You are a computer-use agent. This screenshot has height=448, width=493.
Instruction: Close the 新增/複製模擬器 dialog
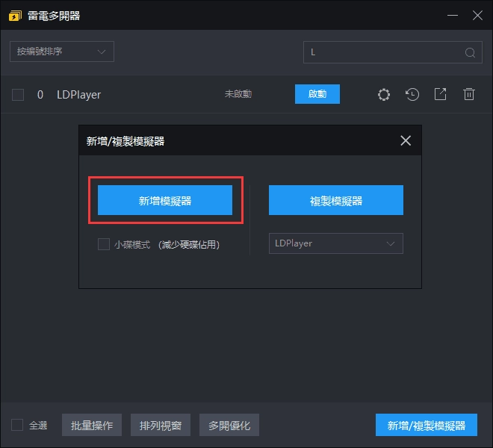coord(406,140)
